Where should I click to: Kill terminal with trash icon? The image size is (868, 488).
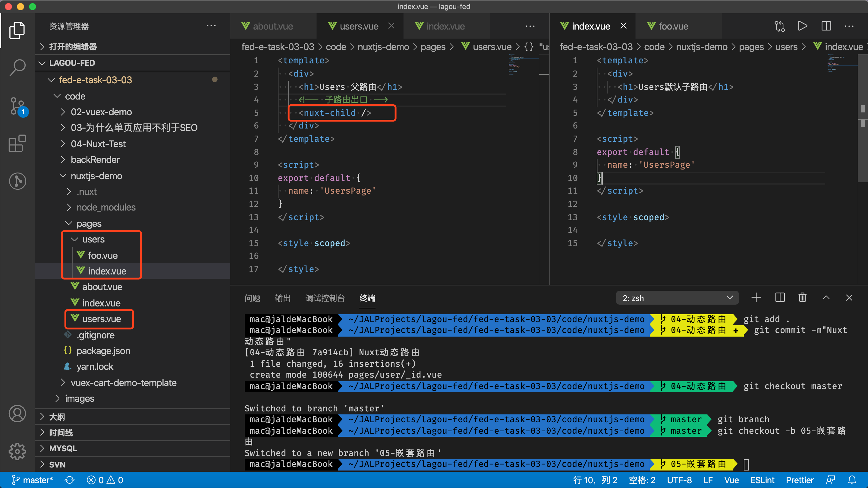(802, 298)
